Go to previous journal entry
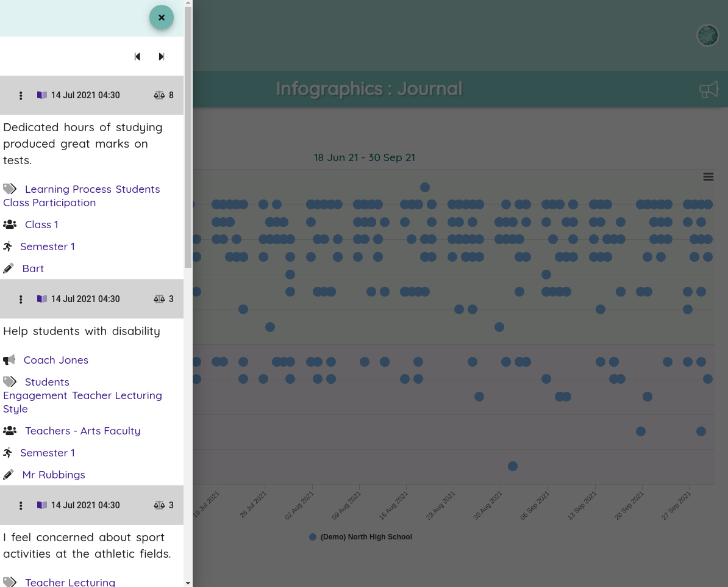Screen dimensions: 728x587 click(x=137, y=56)
